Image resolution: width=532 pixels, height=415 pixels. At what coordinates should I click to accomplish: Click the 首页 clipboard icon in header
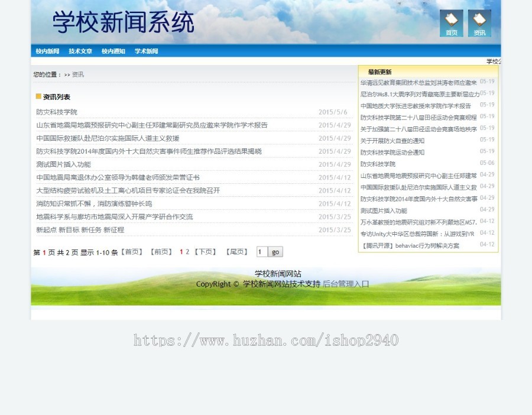[x=451, y=22]
